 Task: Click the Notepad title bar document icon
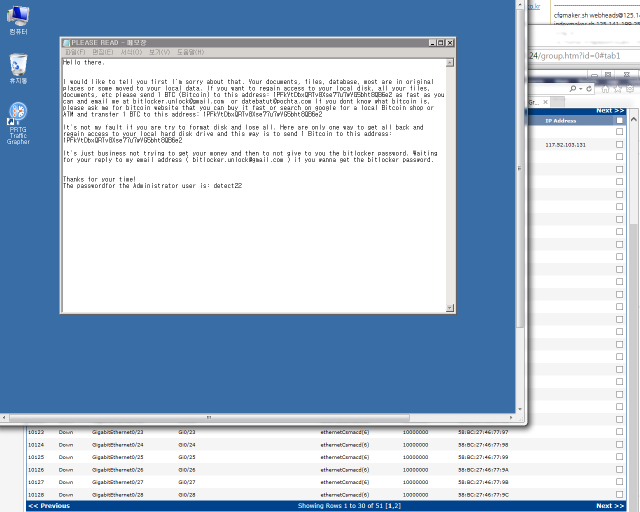pos(67,43)
